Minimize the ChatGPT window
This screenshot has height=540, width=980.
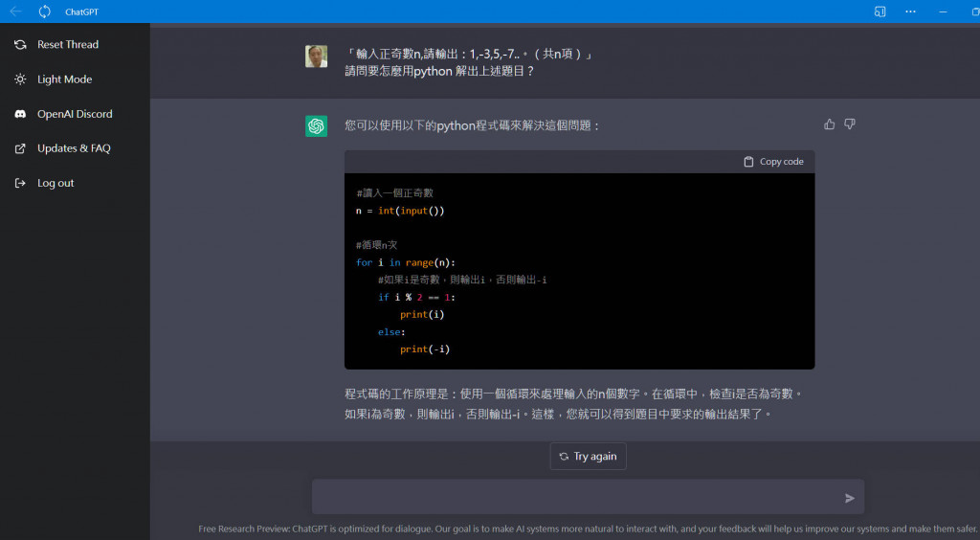[x=943, y=11]
